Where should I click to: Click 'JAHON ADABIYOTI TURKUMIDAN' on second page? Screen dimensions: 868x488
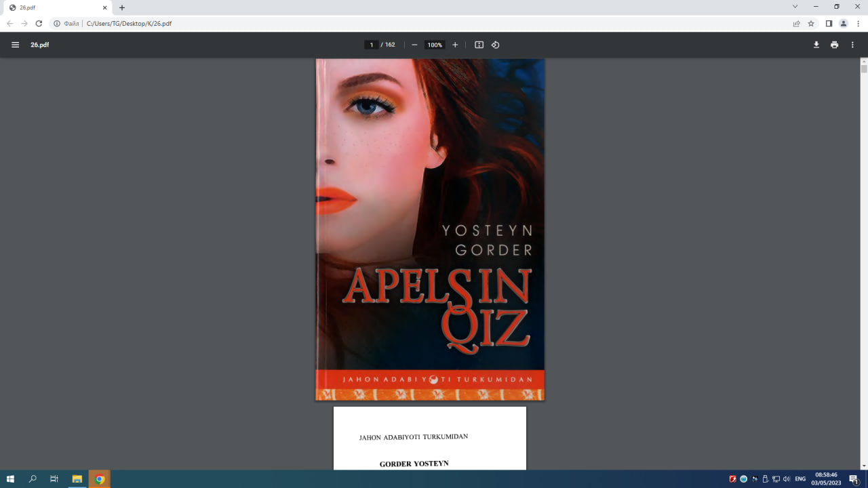[x=414, y=437]
